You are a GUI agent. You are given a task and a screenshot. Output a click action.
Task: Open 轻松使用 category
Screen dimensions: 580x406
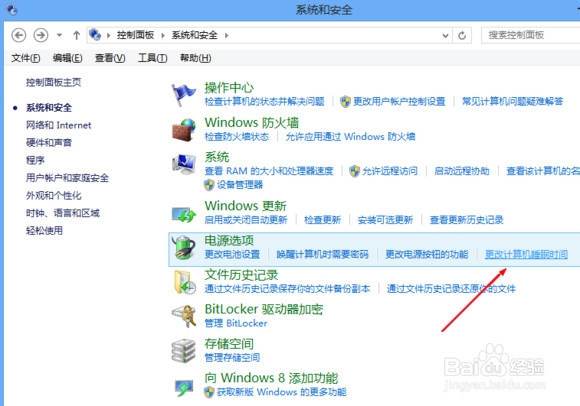(44, 231)
